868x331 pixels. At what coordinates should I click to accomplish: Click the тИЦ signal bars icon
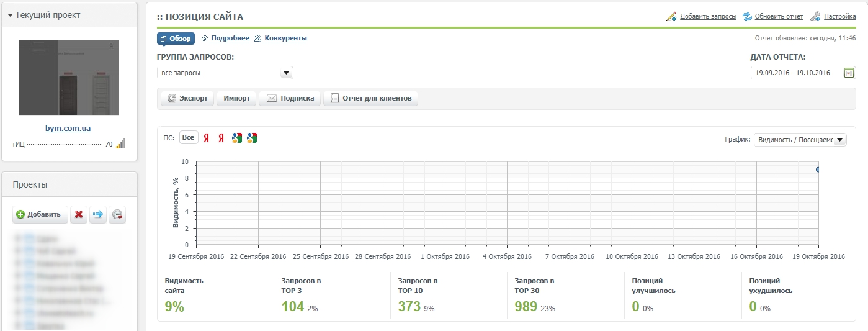pos(120,143)
